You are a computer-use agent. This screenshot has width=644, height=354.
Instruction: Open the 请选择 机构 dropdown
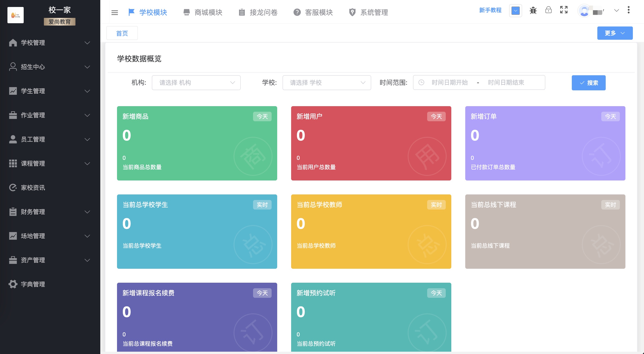(x=196, y=82)
